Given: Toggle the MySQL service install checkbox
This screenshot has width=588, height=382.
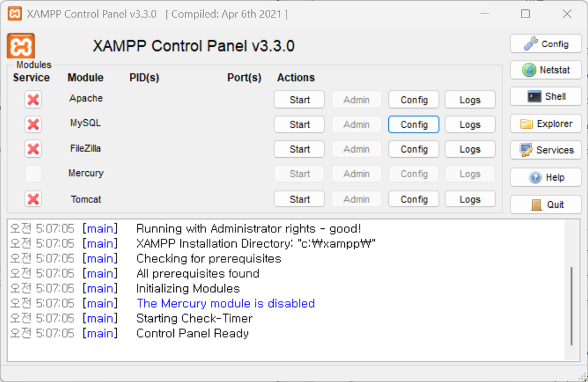Looking at the screenshot, I should click(x=33, y=124).
